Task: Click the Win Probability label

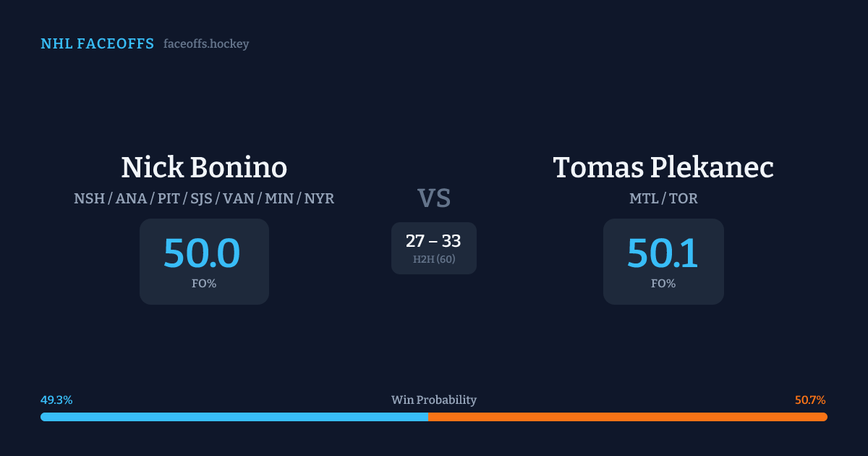Action: pos(434,400)
